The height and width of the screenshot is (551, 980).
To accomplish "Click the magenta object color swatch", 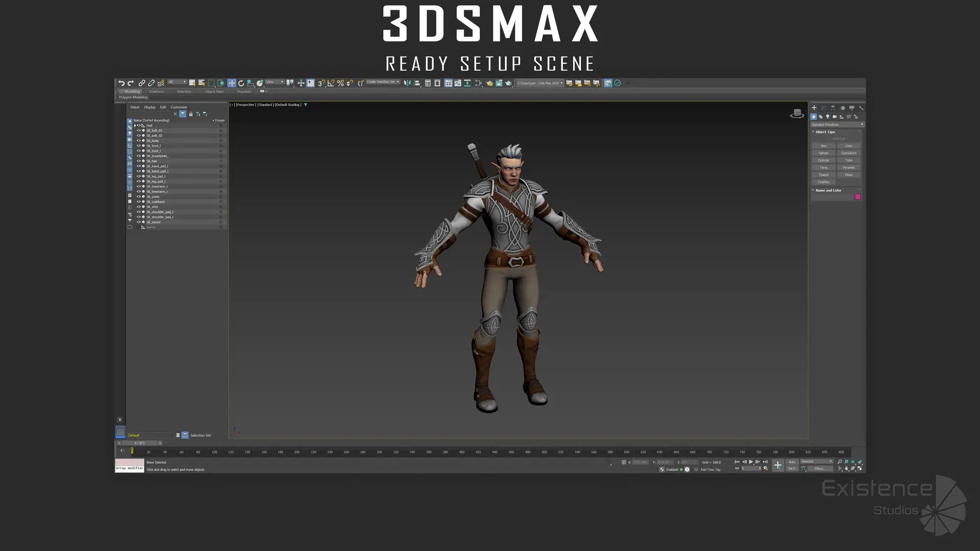I will [858, 197].
